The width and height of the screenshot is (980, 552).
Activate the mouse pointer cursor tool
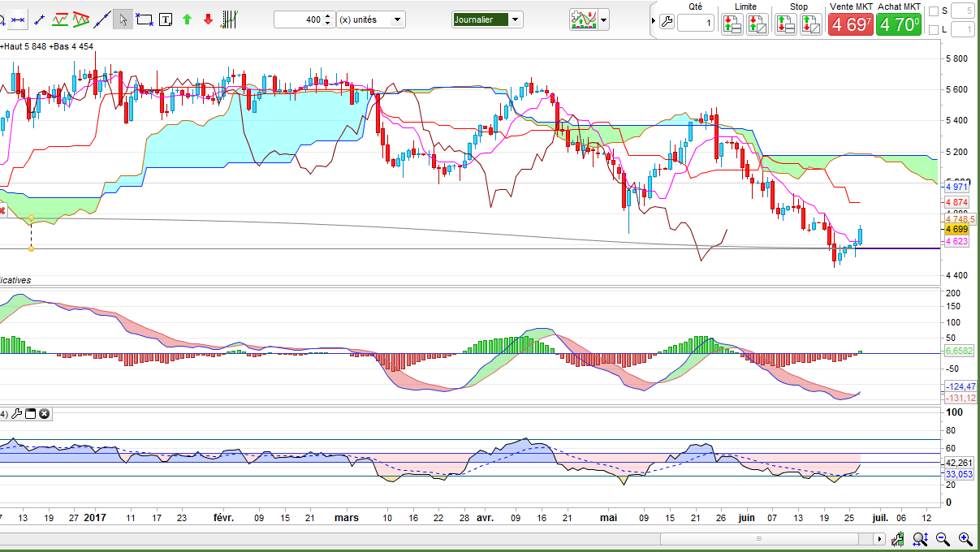123,19
